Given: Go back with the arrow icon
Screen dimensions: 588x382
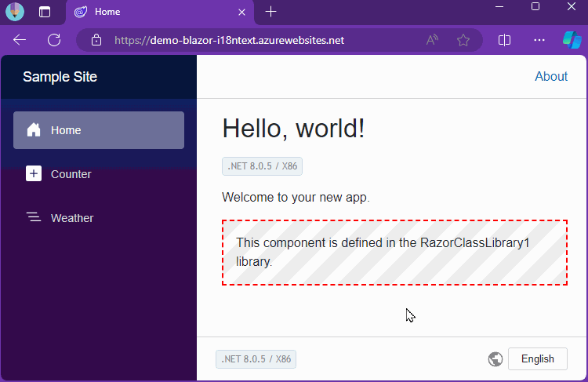Looking at the screenshot, I should point(20,40).
